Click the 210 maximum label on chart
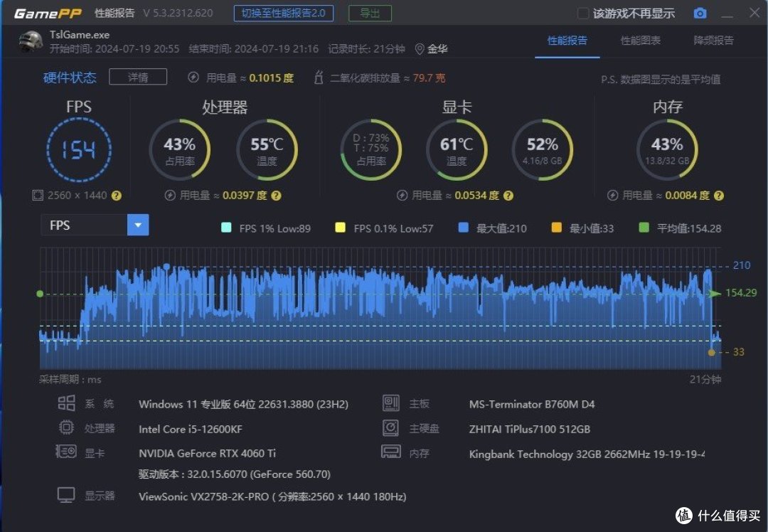Image resolution: width=768 pixels, height=532 pixels. 741,265
